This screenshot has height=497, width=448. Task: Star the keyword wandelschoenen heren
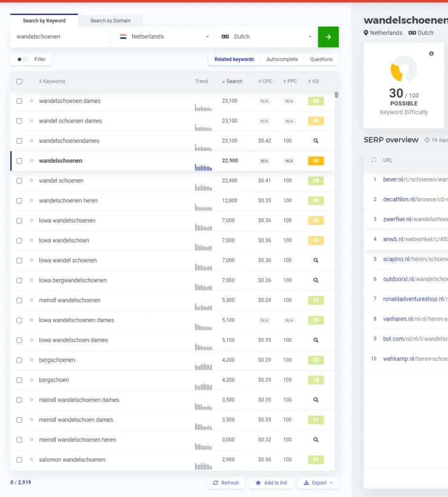pyautogui.click(x=32, y=200)
